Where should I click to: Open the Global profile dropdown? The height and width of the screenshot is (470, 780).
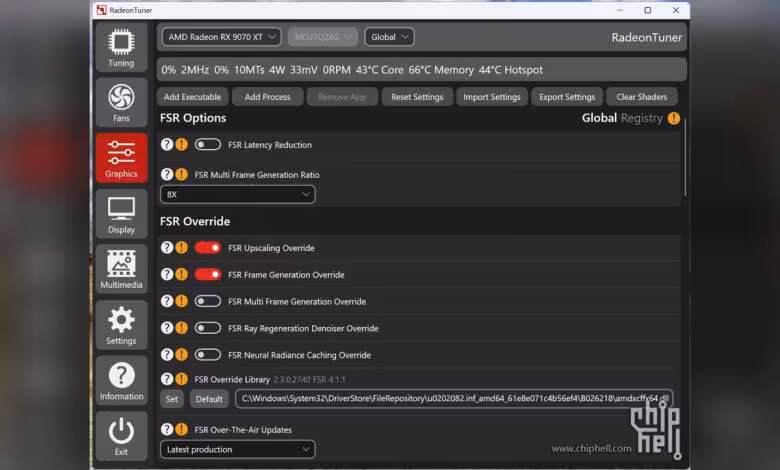pos(389,37)
